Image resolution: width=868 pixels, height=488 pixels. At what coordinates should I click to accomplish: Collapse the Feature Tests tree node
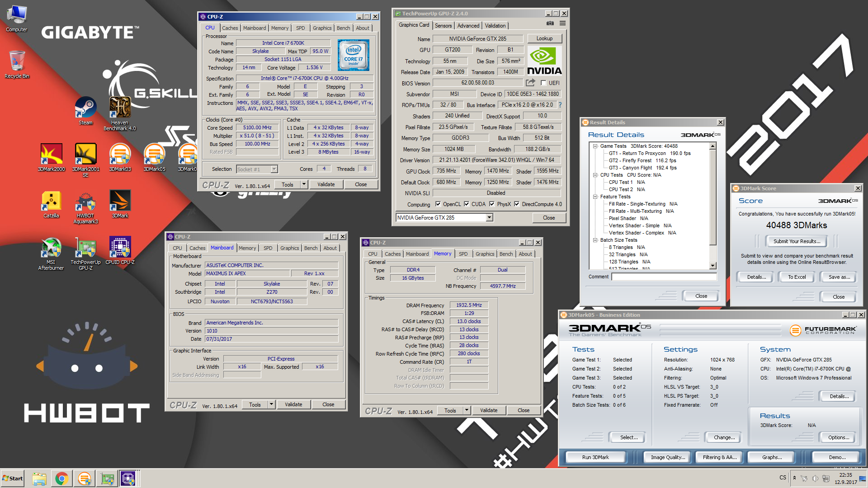[595, 197]
